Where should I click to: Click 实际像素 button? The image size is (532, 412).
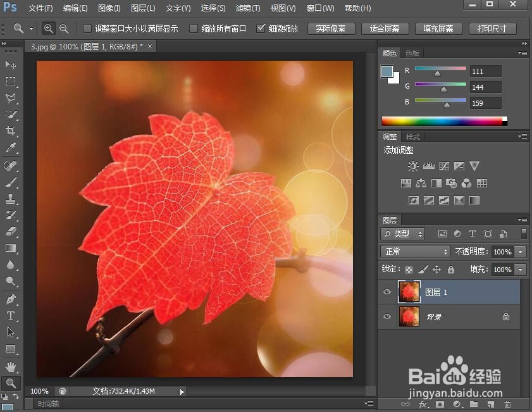pyautogui.click(x=331, y=29)
